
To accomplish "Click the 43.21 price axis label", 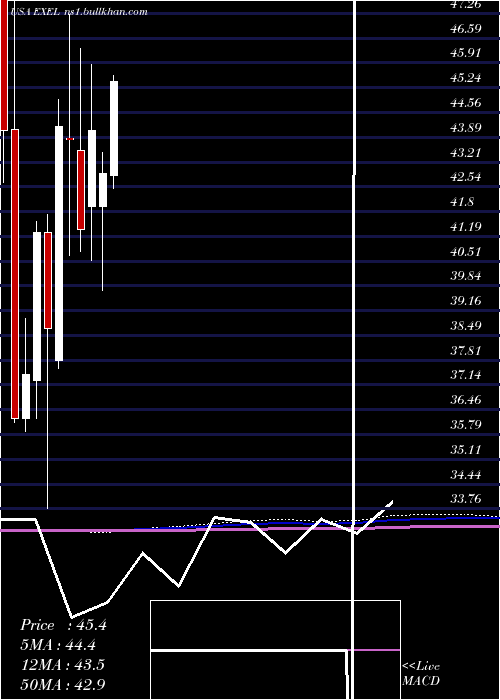I will click(466, 153).
